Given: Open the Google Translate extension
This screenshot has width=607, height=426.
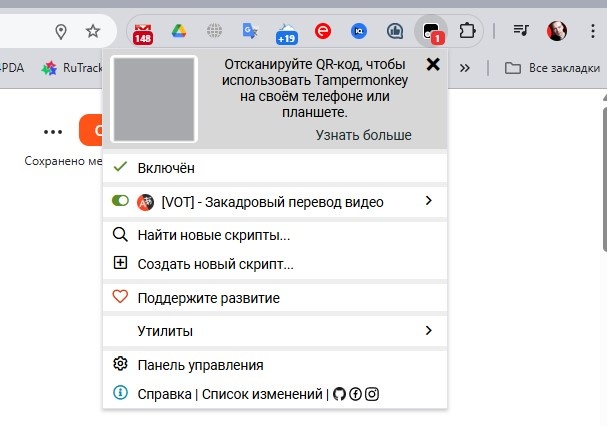Looking at the screenshot, I should tap(250, 31).
